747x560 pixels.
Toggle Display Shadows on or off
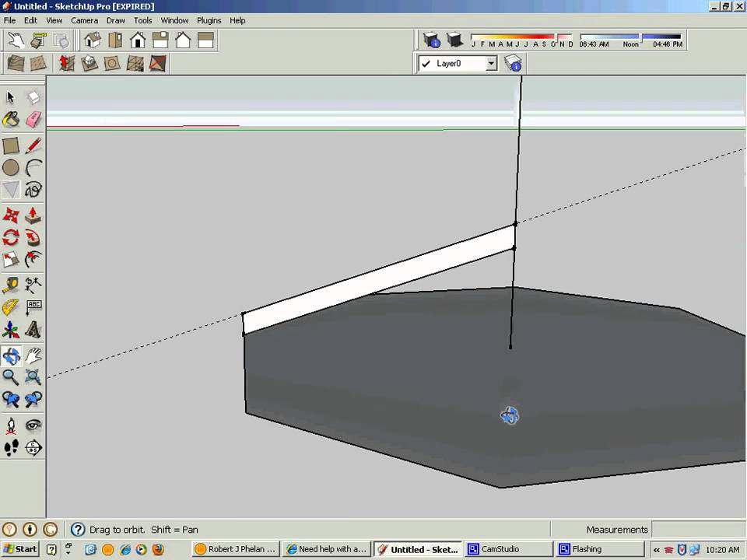tap(454, 40)
